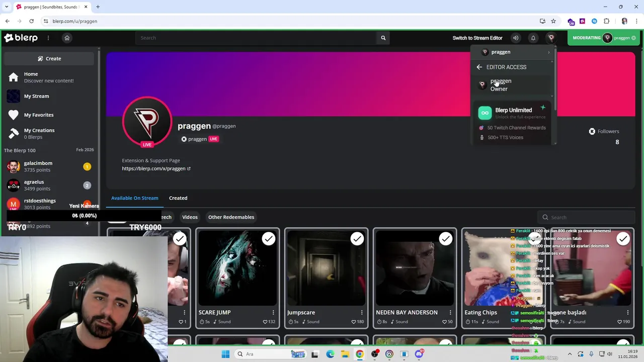Switch to the Created tab
Image resolution: width=644 pixels, height=362 pixels.
(x=178, y=198)
